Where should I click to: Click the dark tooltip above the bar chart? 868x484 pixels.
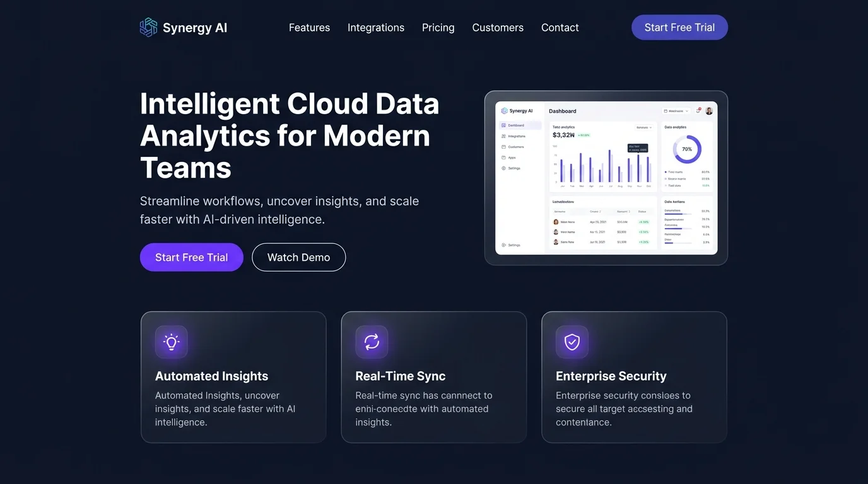638,148
